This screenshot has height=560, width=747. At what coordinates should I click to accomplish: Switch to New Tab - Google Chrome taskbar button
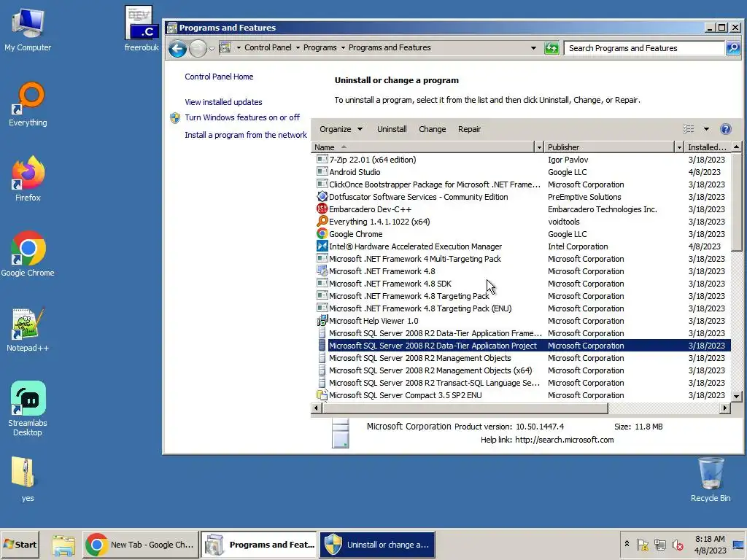[140, 545]
